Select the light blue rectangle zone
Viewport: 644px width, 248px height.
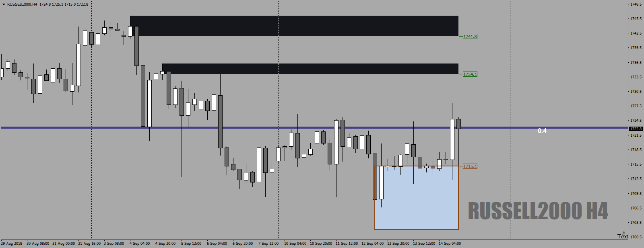tap(417, 198)
